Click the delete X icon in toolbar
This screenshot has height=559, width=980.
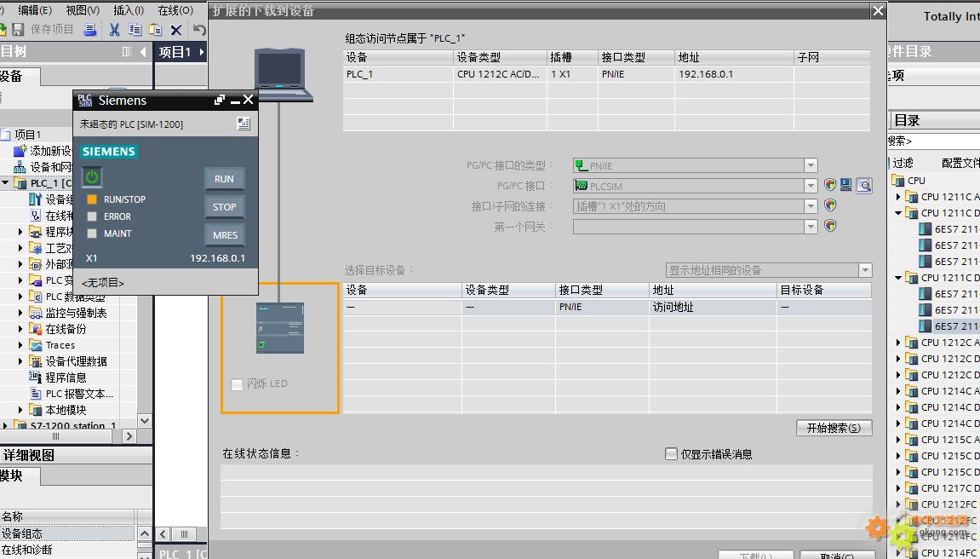tap(176, 30)
